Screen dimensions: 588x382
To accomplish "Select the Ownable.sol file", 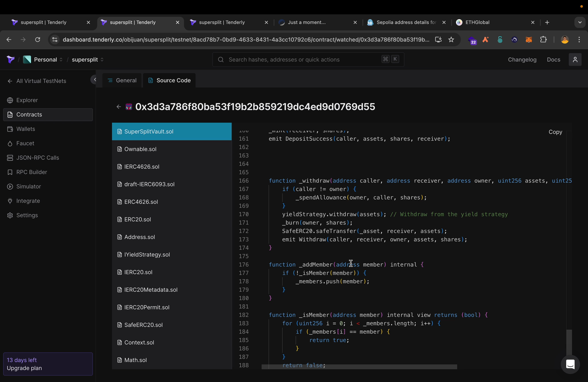I will (172, 149).
